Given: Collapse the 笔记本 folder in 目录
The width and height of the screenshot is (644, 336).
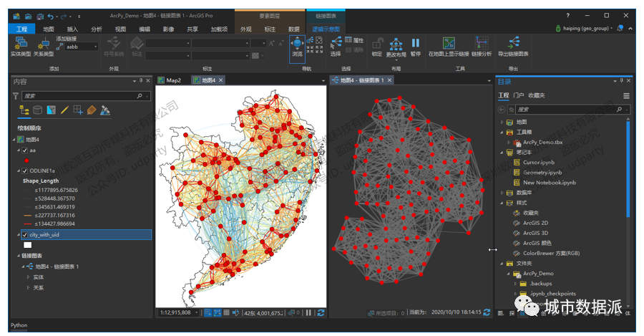Looking at the screenshot, I should pos(502,152).
